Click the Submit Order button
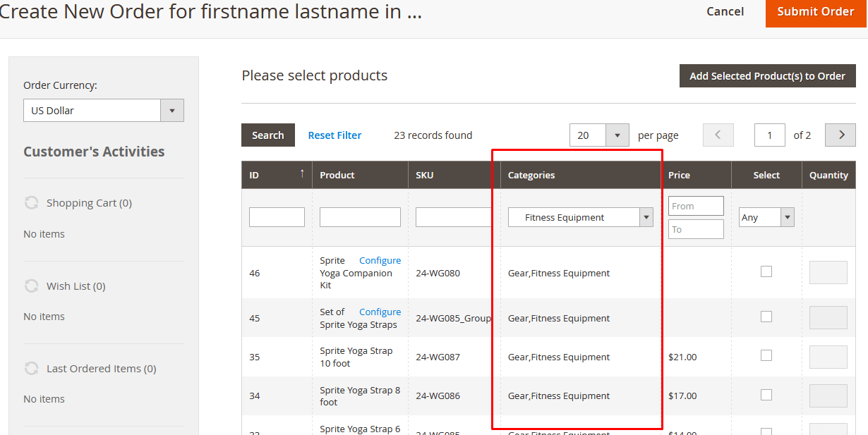The width and height of the screenshot is (868, 435). (x=815, y=12)
